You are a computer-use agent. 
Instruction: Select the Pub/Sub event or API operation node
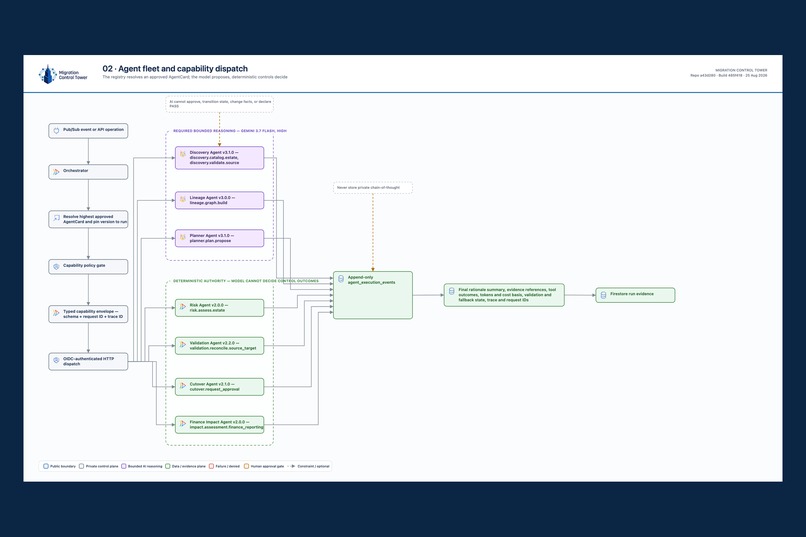click(88, 131)
